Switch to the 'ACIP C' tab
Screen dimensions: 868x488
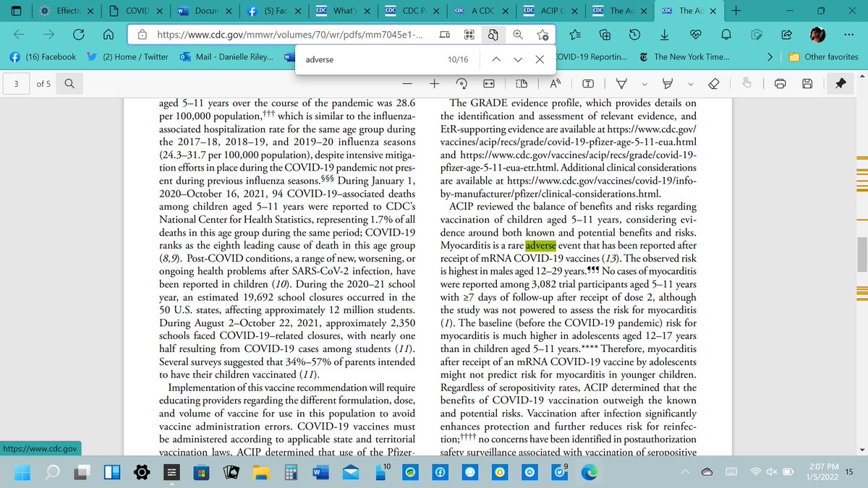click(550, 11)
